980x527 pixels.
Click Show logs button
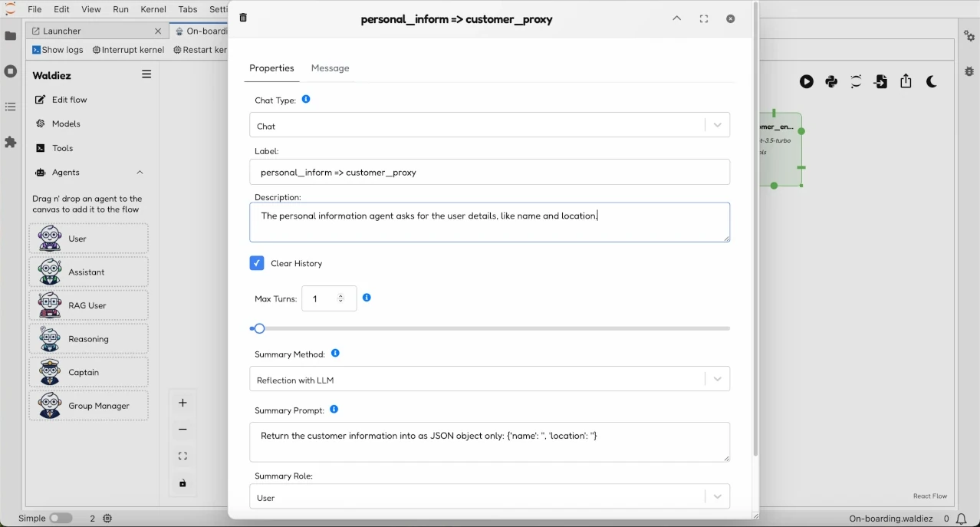pos(58,50)
